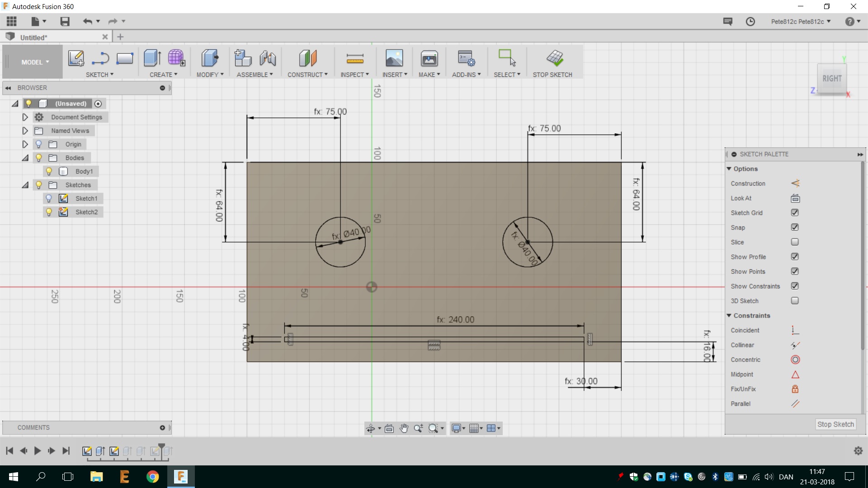Click the Concentric constraint icon
This screenshot has height=488, width=868.
click(795, 360)
